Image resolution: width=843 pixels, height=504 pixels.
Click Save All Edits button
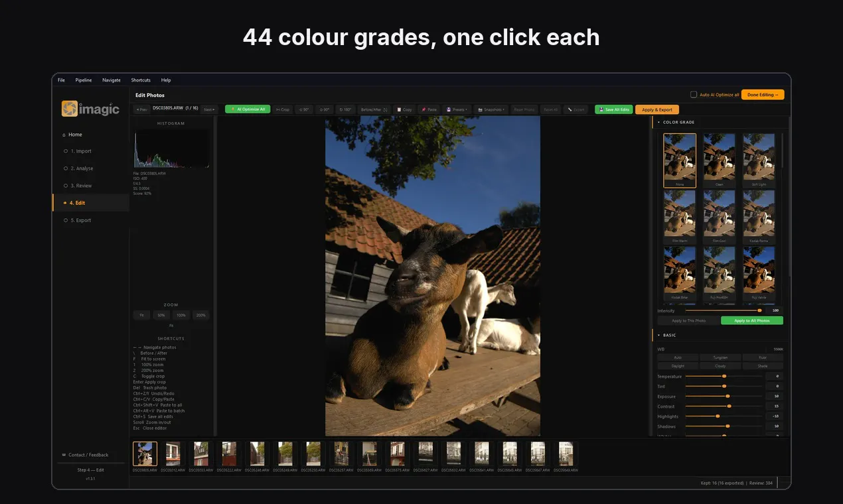614,109
